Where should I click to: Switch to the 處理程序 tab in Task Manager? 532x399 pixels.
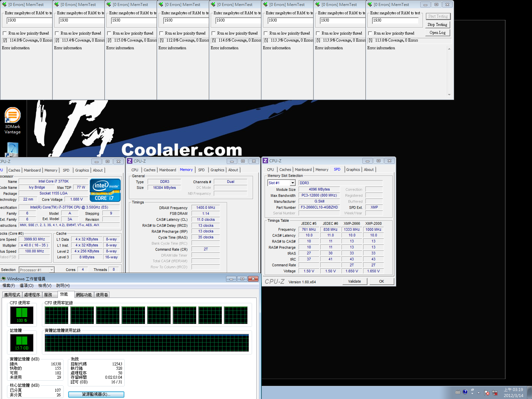click(x=32, y=295)
